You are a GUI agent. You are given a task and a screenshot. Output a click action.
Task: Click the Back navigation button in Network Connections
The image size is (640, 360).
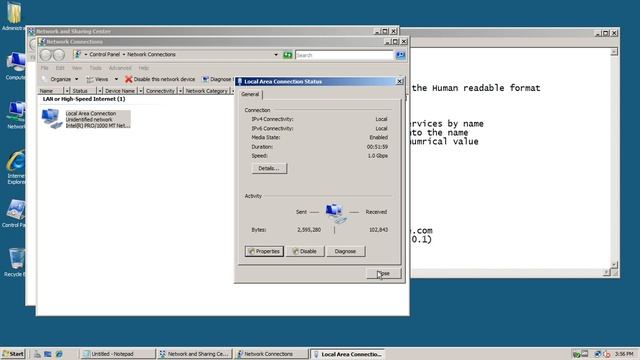(x=46, y=55)
